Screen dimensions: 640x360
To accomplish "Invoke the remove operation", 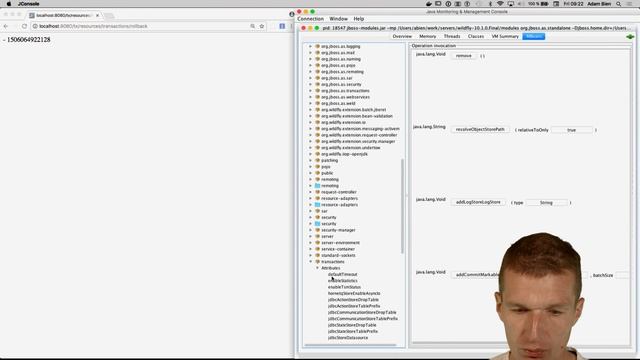I will coord(464,56).
